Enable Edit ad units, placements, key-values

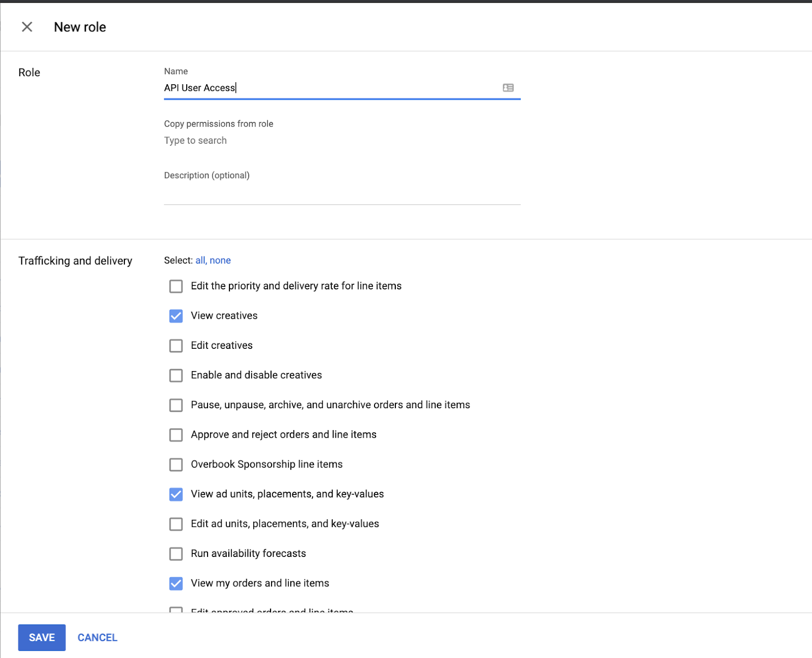pyautogui.click(x=176, y=524)
